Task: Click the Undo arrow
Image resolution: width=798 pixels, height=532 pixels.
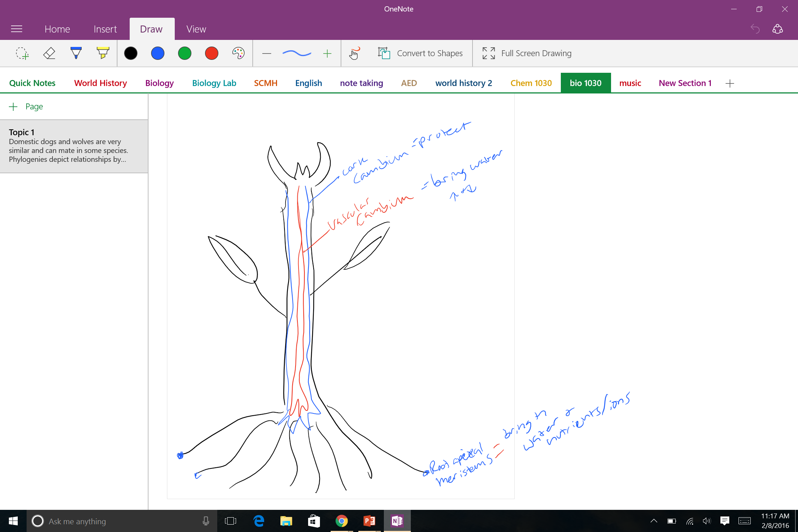Action: pos(755,29)
